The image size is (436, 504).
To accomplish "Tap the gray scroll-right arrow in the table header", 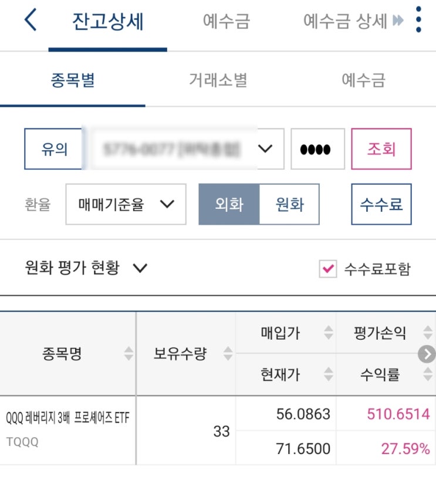I will (427, 354).
